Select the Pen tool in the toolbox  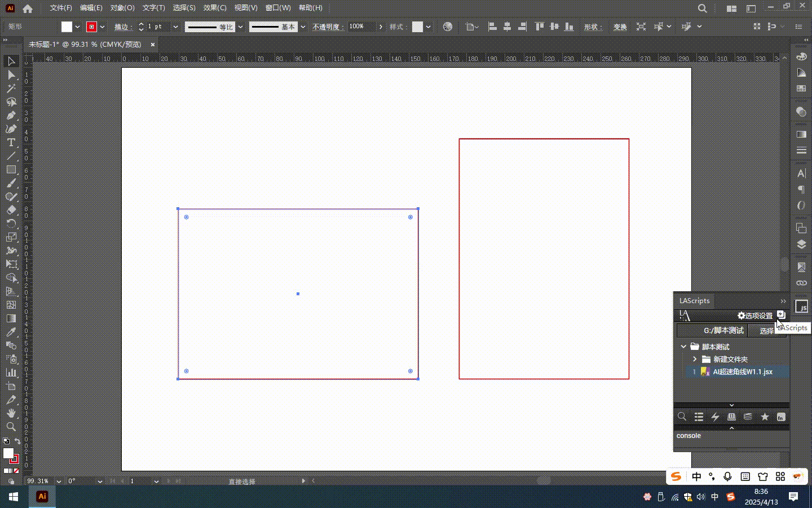click(11, 115)
